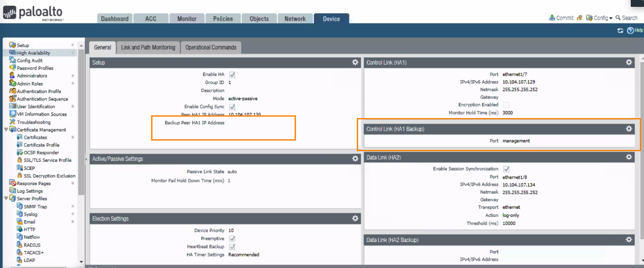The height and width of the screenshot is (268, 644).
Task: Click the Search magnifier icon
Action: pos(618,18)
